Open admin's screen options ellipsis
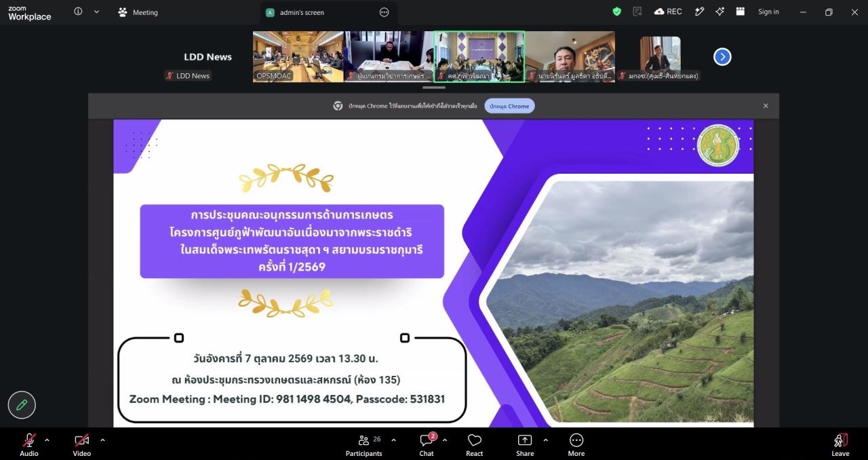868x460 pixels. (x=384, y=12)
